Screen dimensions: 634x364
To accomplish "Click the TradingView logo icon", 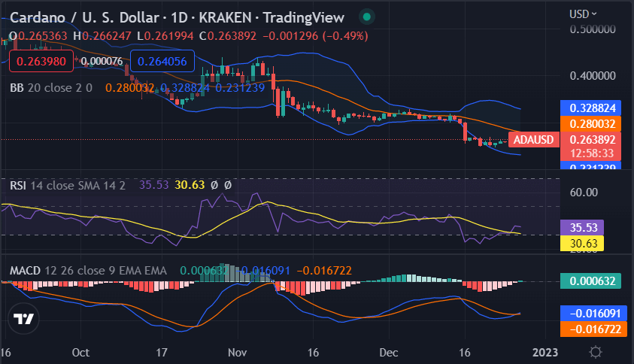I will [23, 319].
